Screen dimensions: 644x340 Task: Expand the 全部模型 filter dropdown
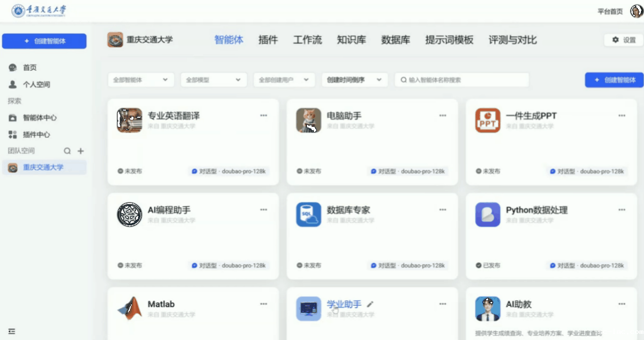coord(213,80)
